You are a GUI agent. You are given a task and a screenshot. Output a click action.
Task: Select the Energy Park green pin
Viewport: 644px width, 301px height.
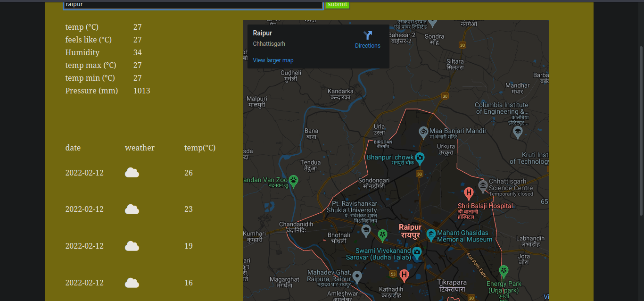[504, 272]
